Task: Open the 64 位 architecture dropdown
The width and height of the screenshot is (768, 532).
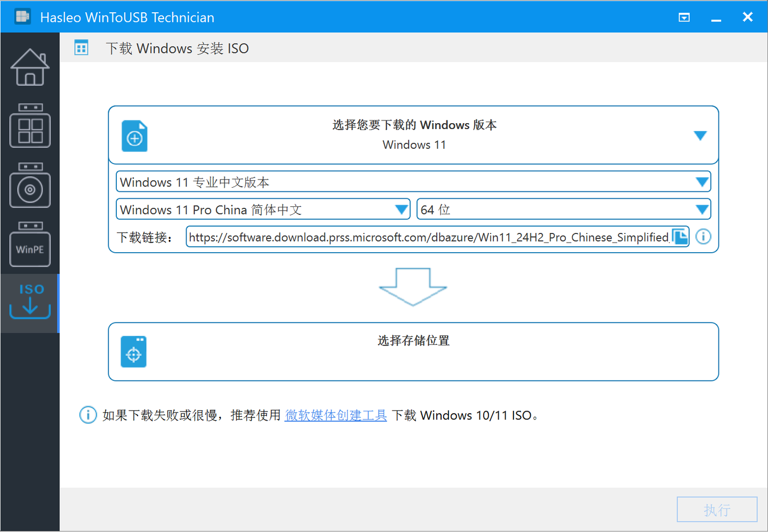Action: tap(564, 209)
